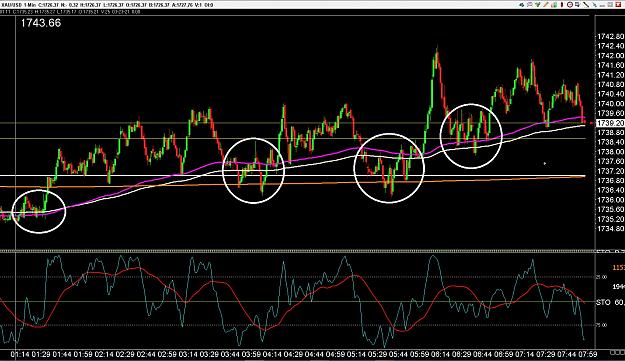Click the 1738.00 price axis label
This screenshot has width=625, height=361.
[610, 152]
